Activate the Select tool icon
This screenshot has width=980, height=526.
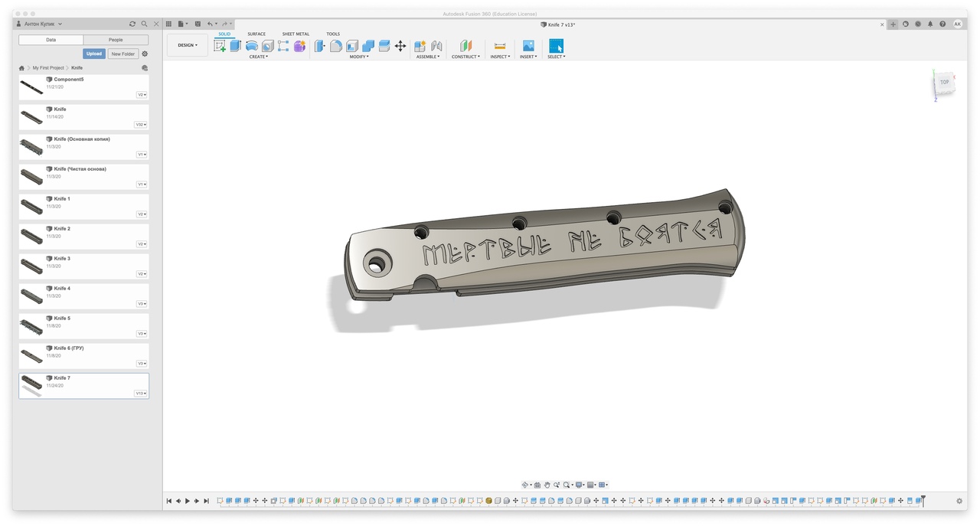coord(556,46)
